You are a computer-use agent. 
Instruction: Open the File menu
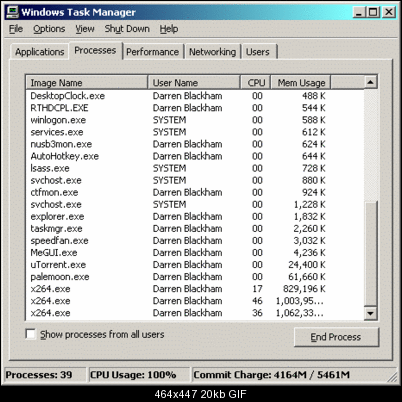16,29
